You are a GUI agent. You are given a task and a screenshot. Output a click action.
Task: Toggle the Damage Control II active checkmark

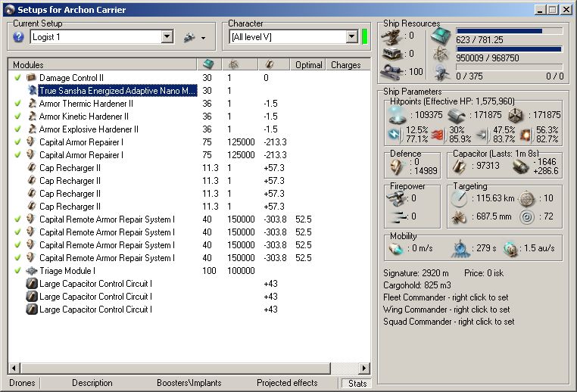[x=17, y=78]
